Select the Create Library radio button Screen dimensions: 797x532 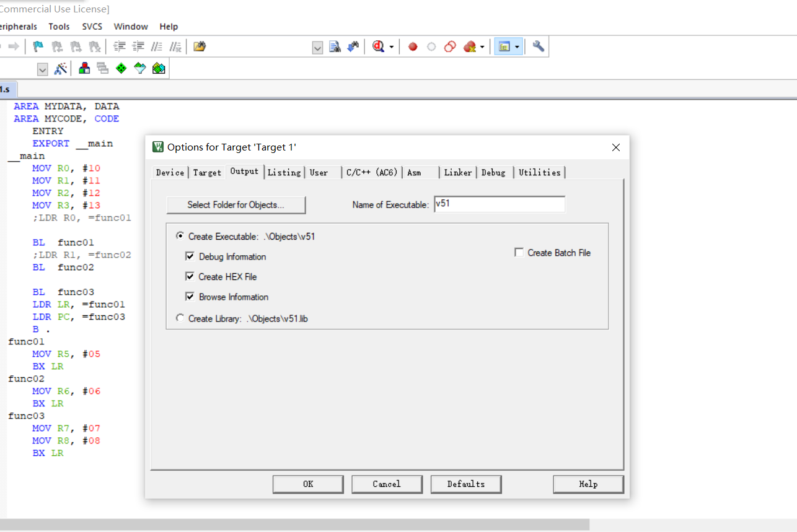(180, 318)
